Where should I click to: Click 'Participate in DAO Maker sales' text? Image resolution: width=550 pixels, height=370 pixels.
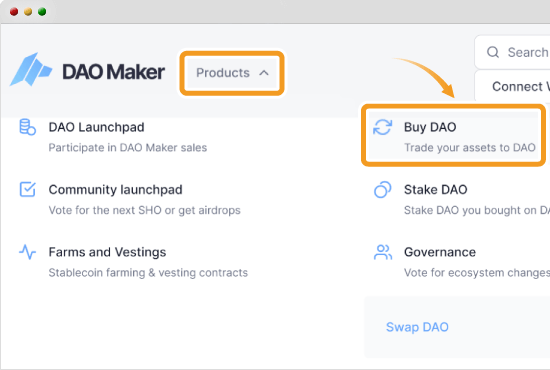click(x=128, y=148)
